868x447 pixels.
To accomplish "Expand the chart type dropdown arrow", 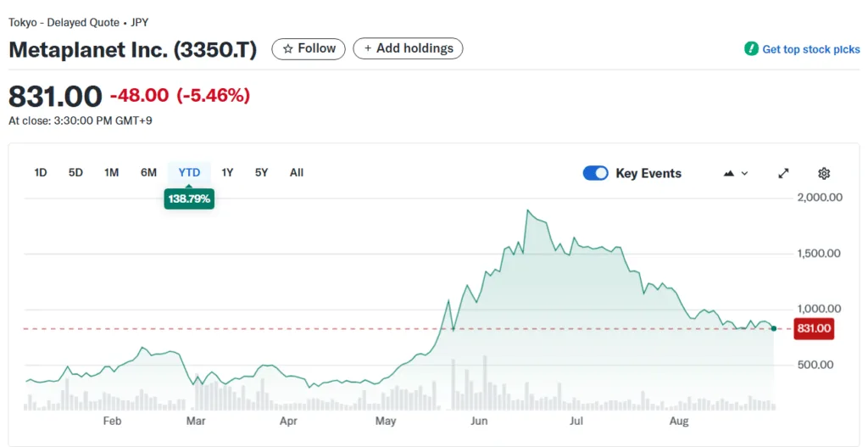I will click(x=745, y=173).
